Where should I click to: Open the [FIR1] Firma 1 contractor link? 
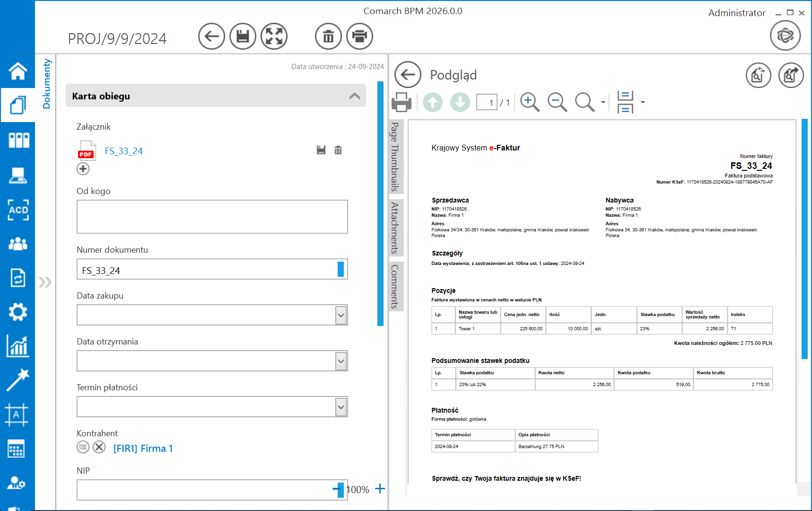tap(143, 449)
